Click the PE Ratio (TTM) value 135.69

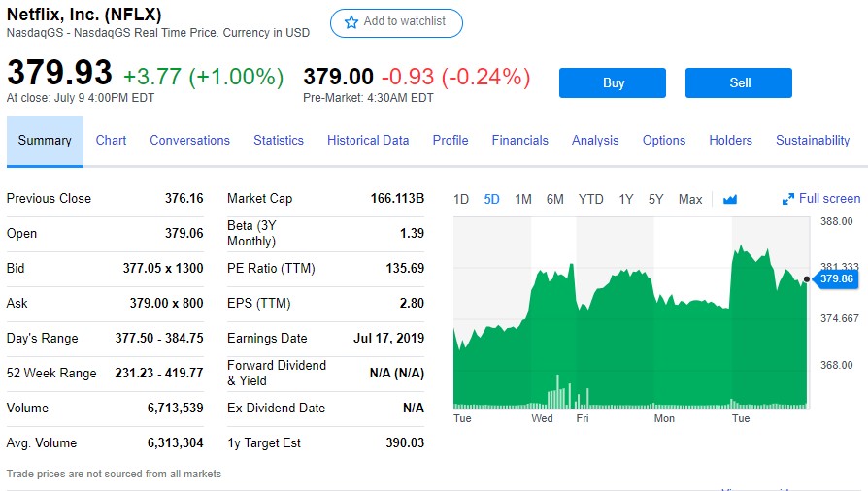(405, 268)
